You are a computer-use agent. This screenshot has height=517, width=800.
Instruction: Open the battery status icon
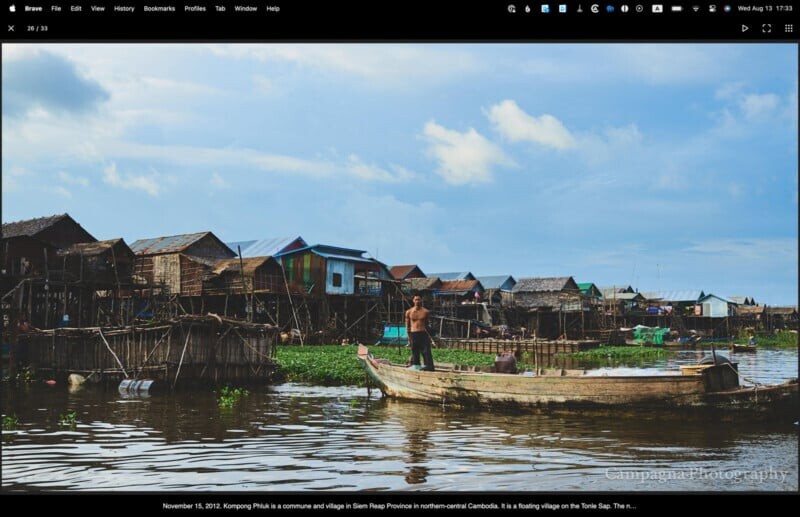[676, 8]
